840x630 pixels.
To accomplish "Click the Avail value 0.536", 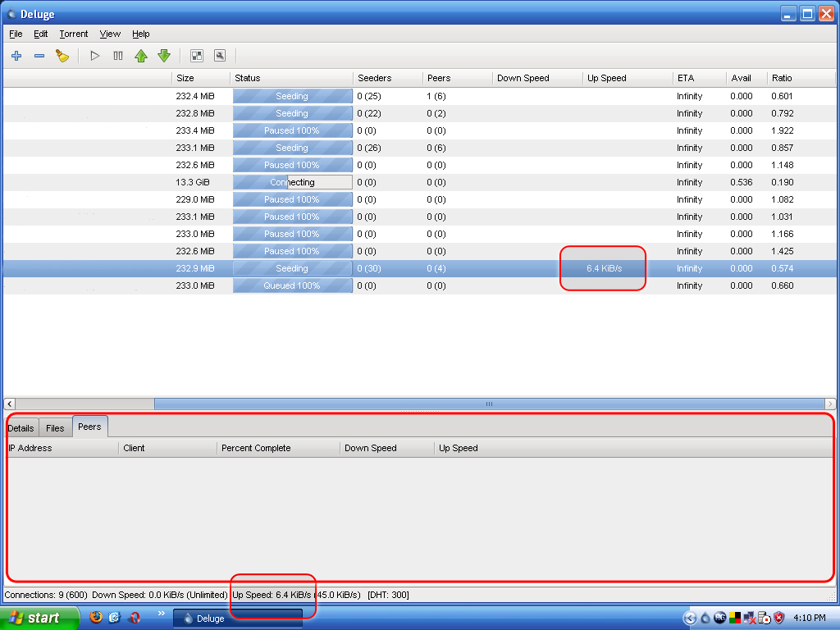I will click(742, 182).
